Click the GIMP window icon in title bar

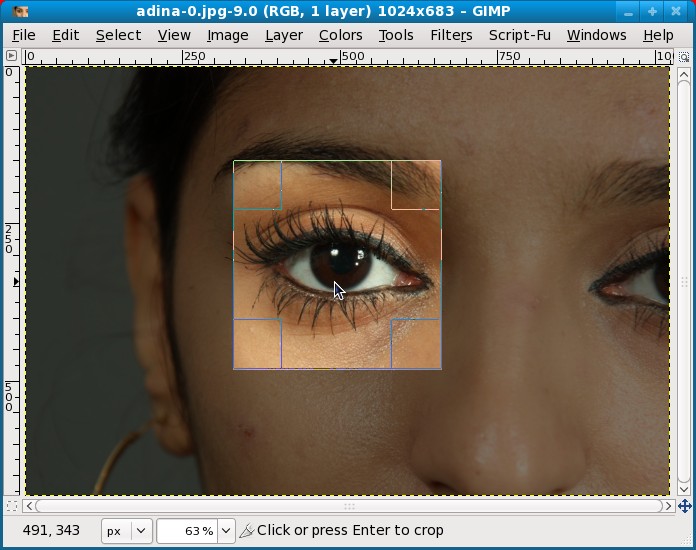(20, 12)
